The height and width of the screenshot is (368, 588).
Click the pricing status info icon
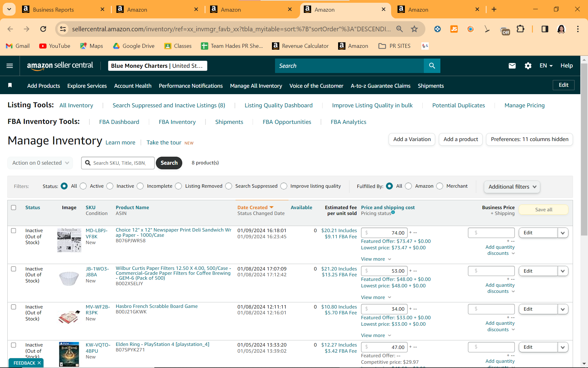[393, 212]
